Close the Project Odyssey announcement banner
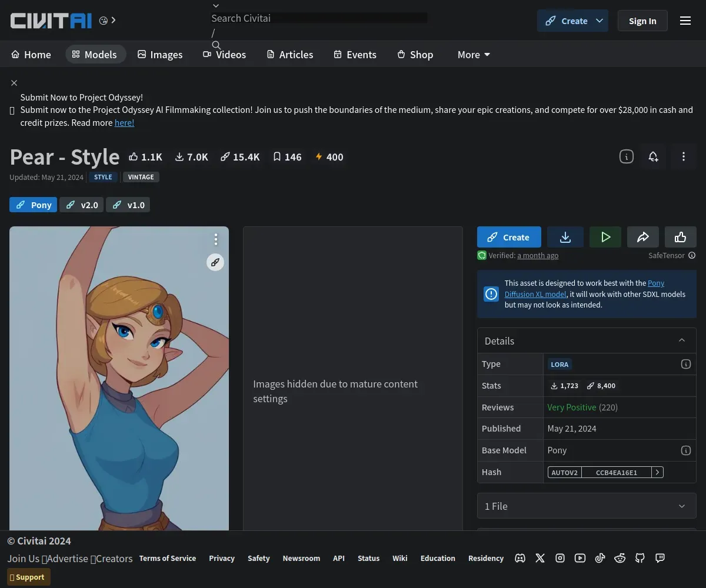706x588 pixels. [14, 83]
